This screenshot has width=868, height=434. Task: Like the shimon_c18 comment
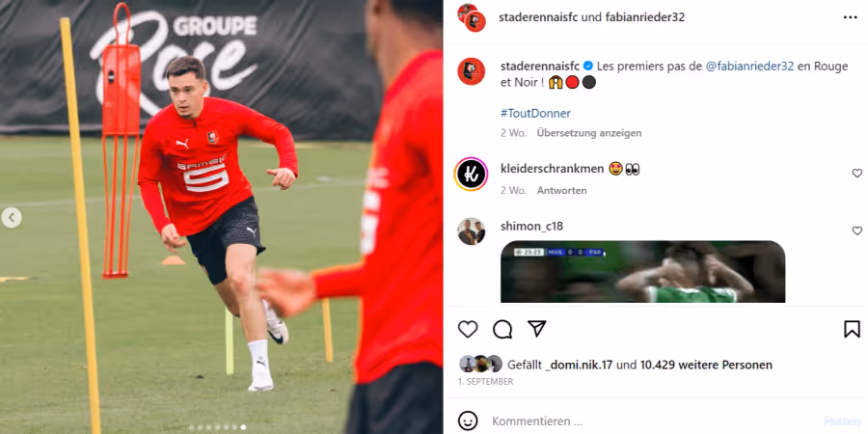coord(857,231)
